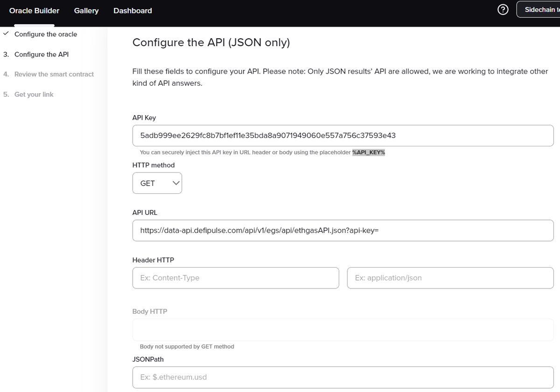Click the 'API Key' label
Screen dimensions: 560x392
pyautogui.click(x=144, y=118)
